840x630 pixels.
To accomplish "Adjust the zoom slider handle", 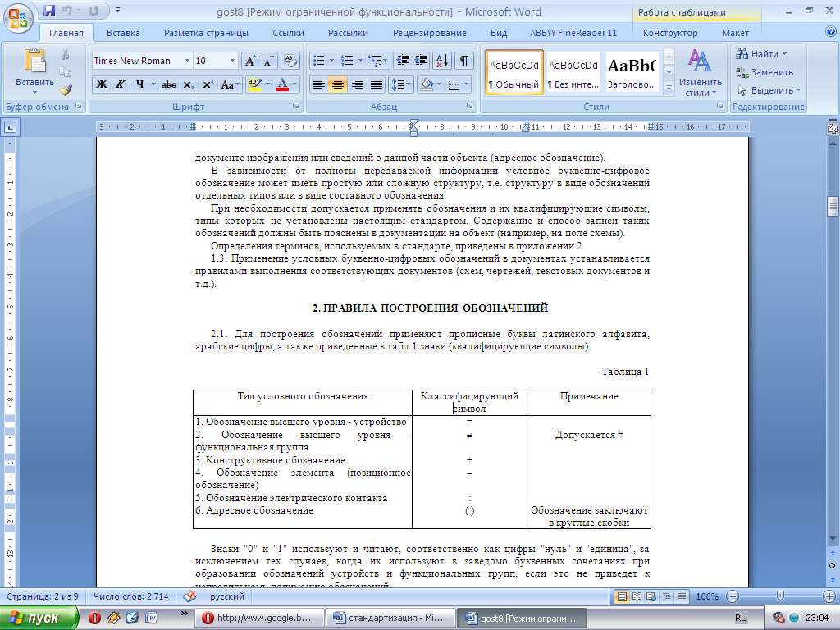I will [780, 596].
